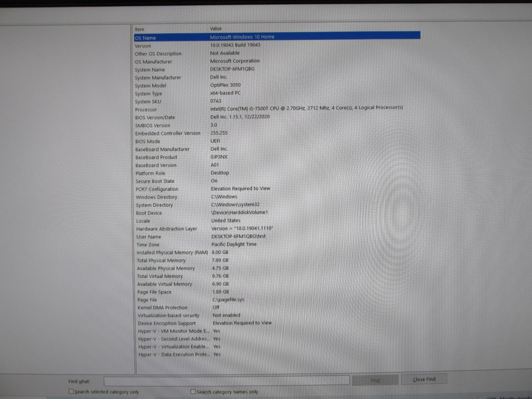
Task: Select the Version row
Action: coord(277,46)
